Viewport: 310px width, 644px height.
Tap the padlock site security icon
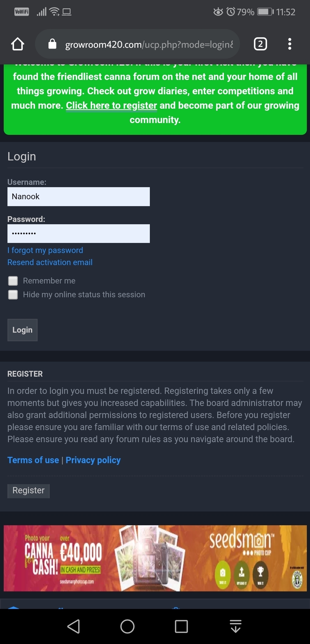coord(52,44)
